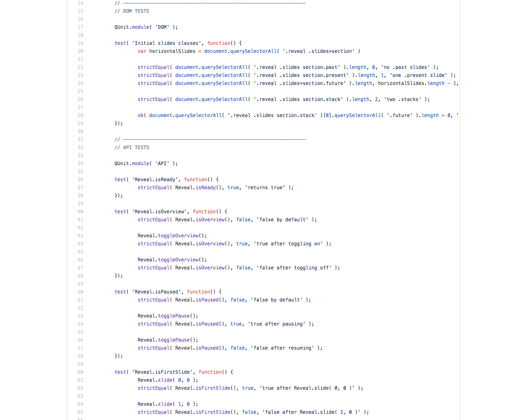Click the QUnit.module 'DOM' statement
Screen dimensions: 532x420
145,27
